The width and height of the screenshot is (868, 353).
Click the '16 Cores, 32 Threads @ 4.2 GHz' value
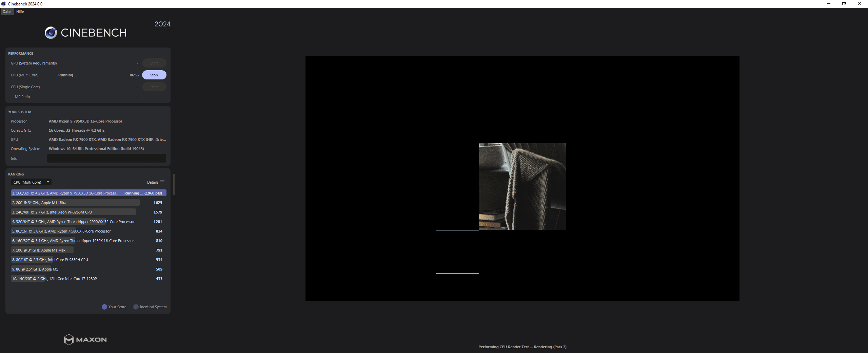pyautogui.click(x=77, y=130)
